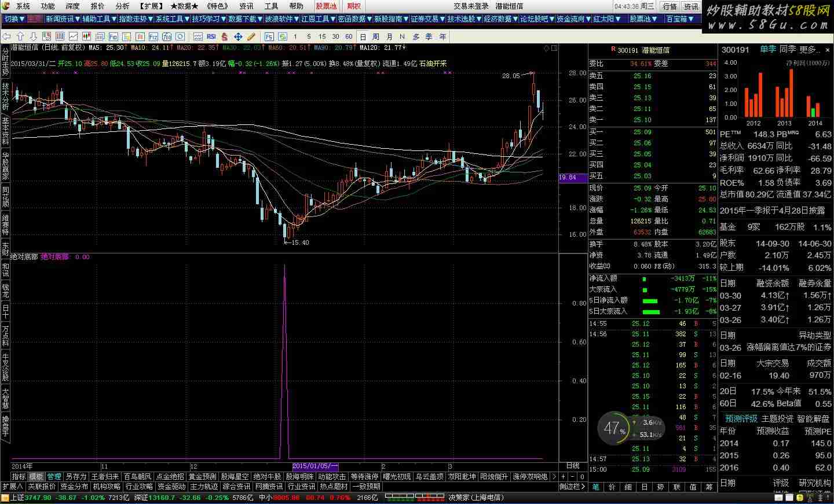Open the 新闻资讯 dropdown

(62, 19)
